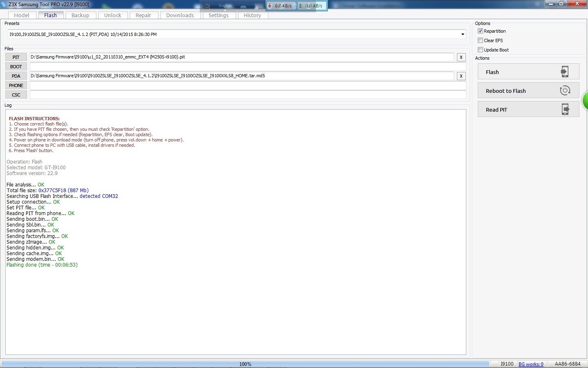Click the CSC file select button
This screenshot has height=368, width=588.
16,95
